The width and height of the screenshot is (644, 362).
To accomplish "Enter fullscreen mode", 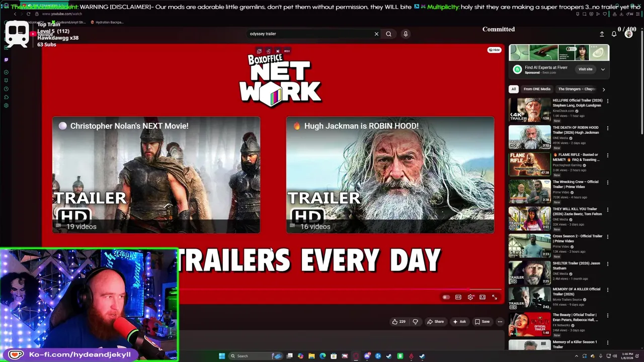I will point(495,297).
